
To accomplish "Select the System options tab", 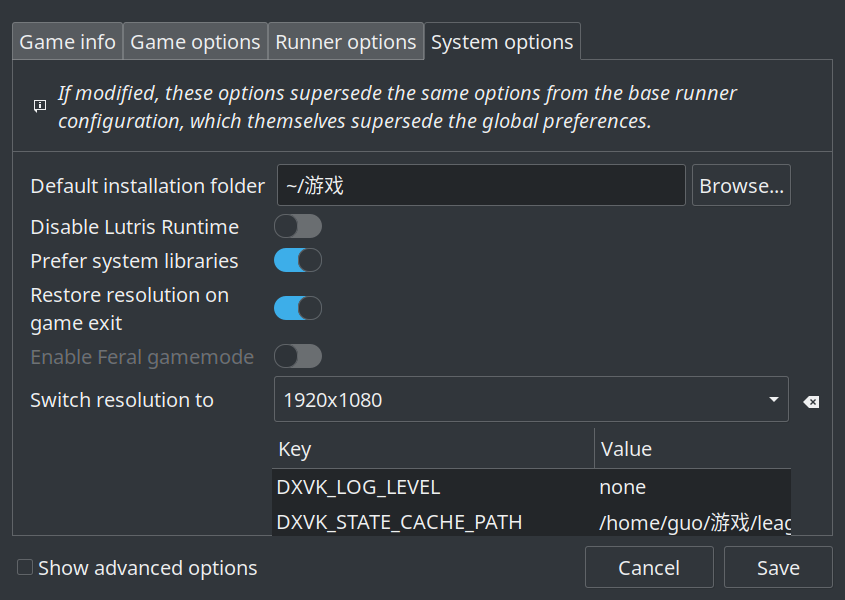I will 502,41.
